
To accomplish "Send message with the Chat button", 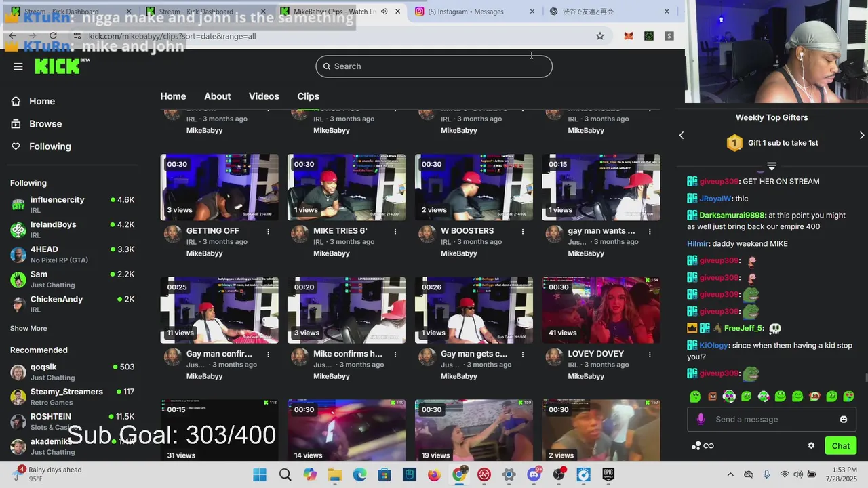I will tap(841, 445).
